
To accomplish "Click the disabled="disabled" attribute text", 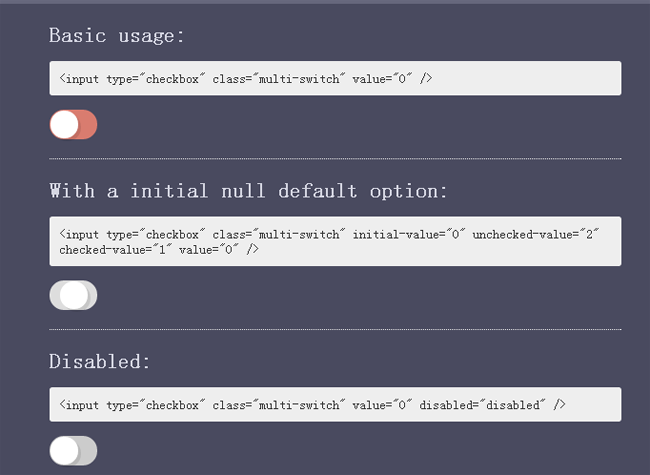I will point(485,405).
